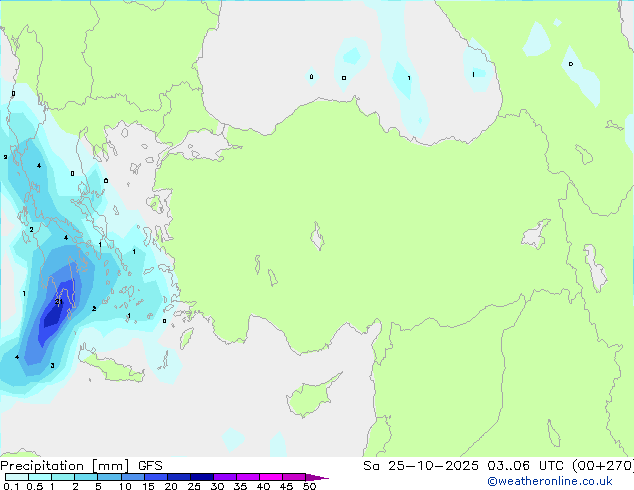Image resolution: width=634 pixels, height=490 pixels.
Task: Click the 25 to 30 mm legend swatch
Action: tap(201, 477)
